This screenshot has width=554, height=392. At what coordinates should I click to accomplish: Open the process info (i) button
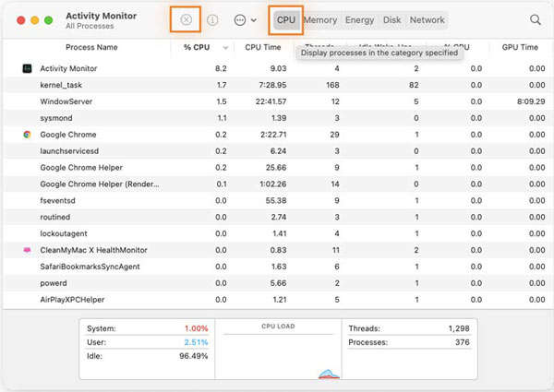[x=212, y=20]
